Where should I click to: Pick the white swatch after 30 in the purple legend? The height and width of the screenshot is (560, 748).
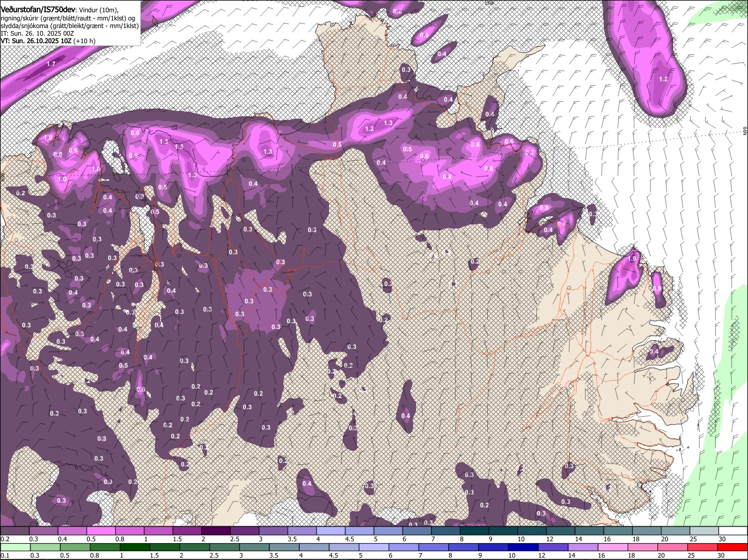click(733, 531)
